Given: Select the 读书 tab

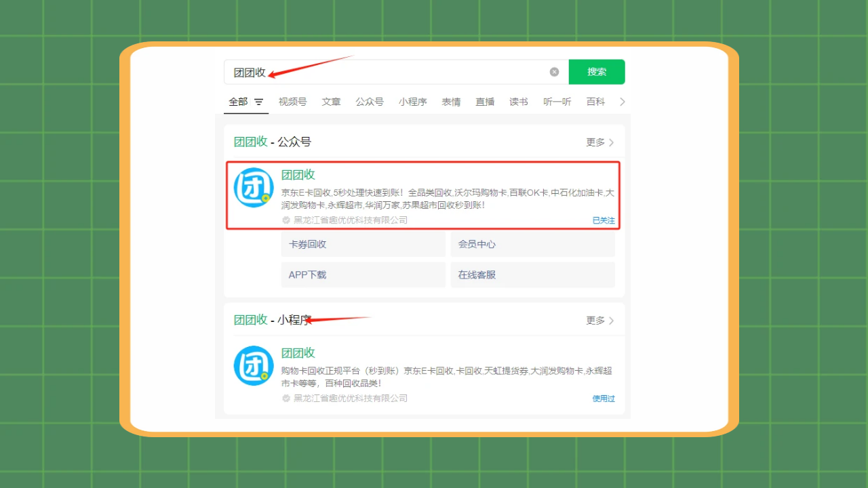Looking at the screenshot, I should tap(519, 102).
